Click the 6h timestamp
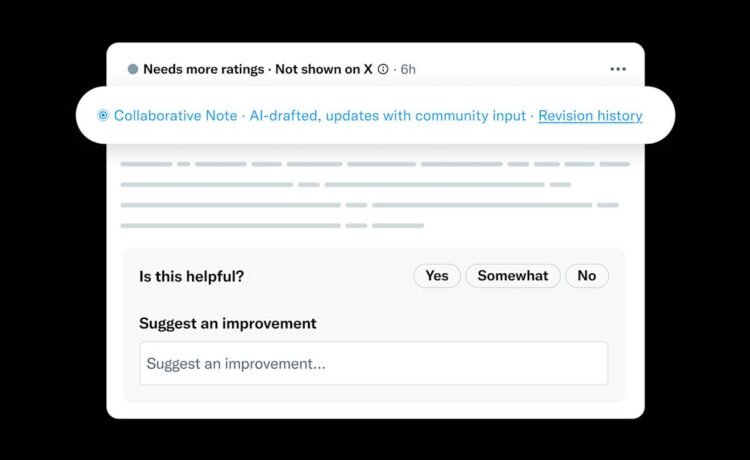 (406, 69)
